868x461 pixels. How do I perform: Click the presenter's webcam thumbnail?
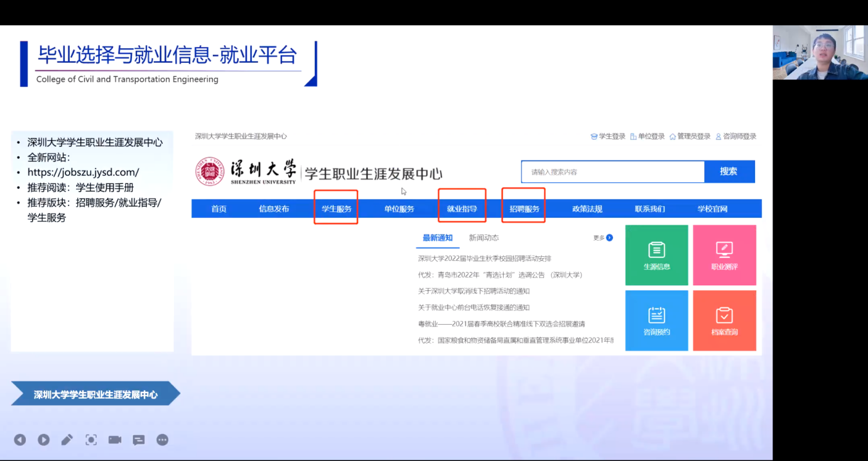click(820, 52)
